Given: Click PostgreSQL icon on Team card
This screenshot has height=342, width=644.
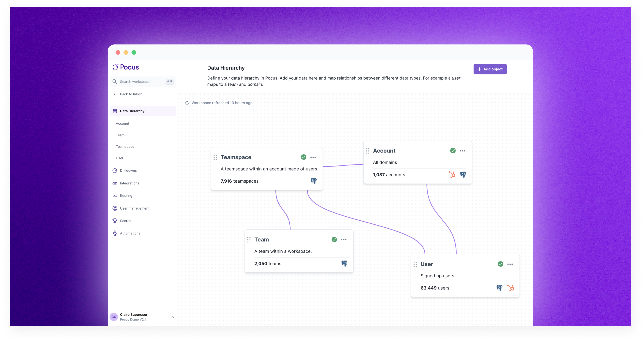Looking at the screenshot, I should tap(344, 263).
